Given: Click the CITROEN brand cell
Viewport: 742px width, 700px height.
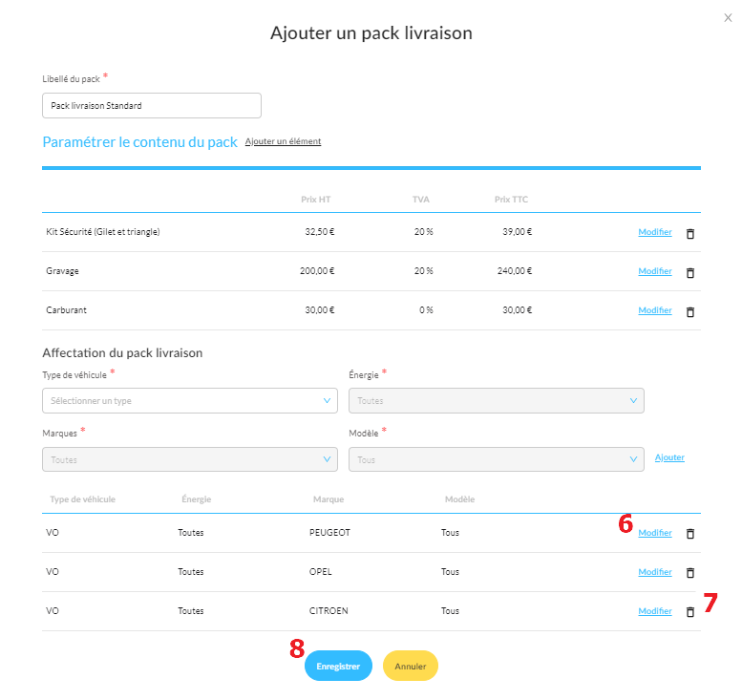Looking at the screenshot, I should tap(329, 611).
